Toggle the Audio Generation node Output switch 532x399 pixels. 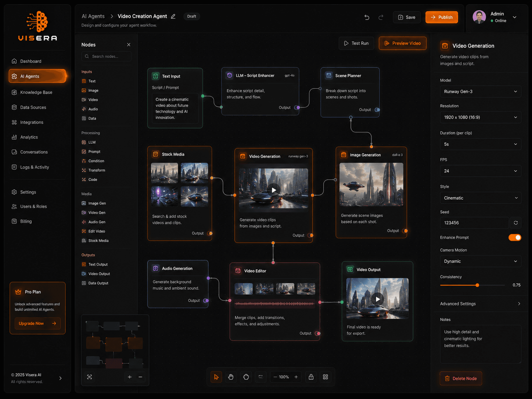(x=206, y=301)
